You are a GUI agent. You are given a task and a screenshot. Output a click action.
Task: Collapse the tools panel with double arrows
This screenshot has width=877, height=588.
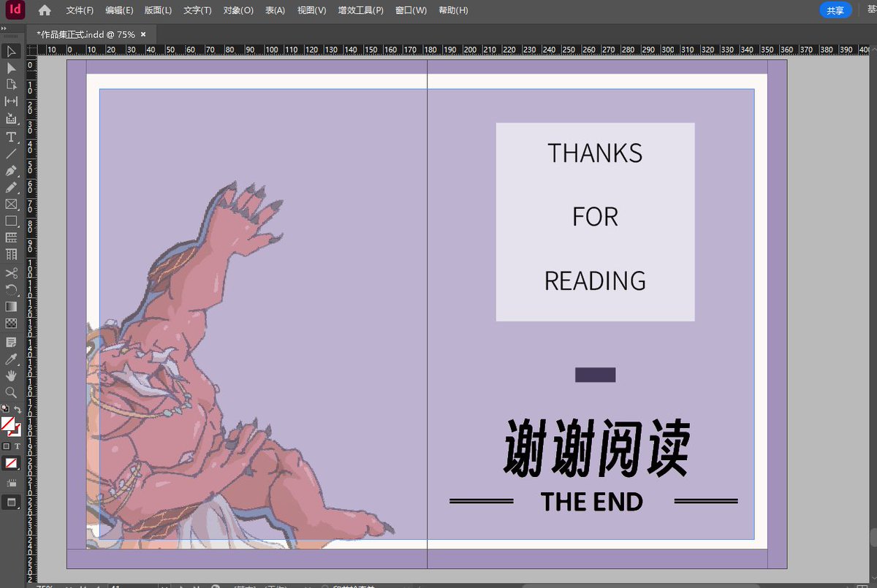tap(4, 28)
